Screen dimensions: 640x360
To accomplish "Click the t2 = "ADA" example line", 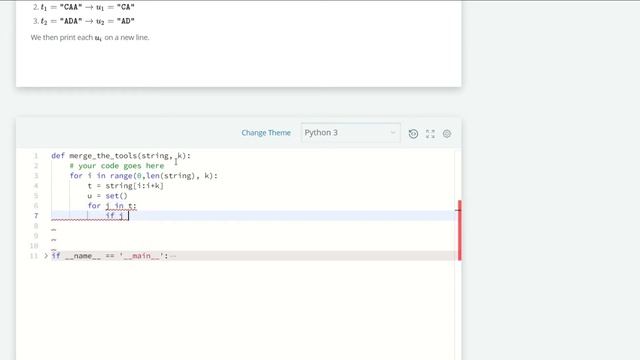I will click(84, 21).
